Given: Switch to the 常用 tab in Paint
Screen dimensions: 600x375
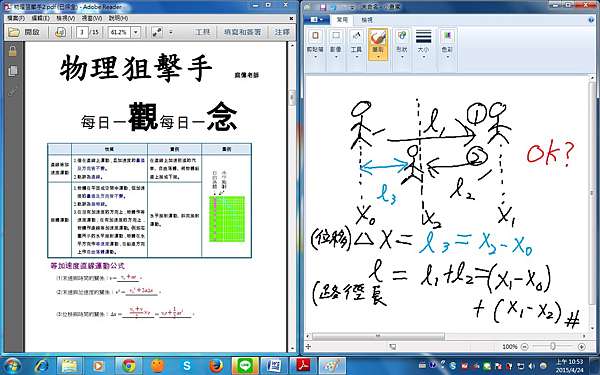Looking at the screenshot, I should 342,20.
